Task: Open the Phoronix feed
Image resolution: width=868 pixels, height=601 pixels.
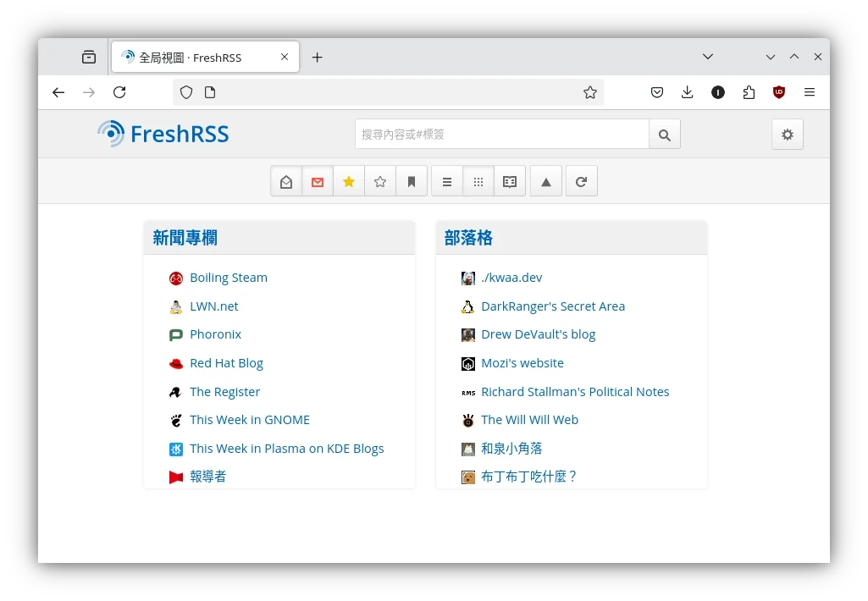Action: point(215,334)
